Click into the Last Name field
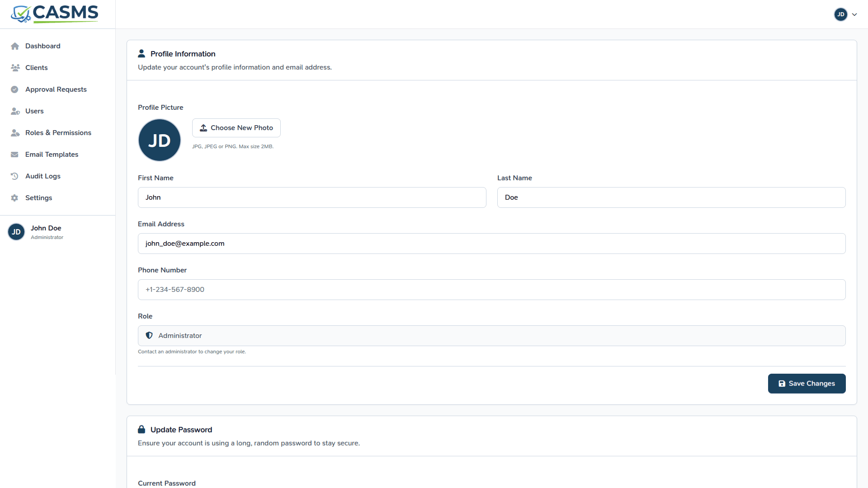Screen dimensions: 868x488 671,197
